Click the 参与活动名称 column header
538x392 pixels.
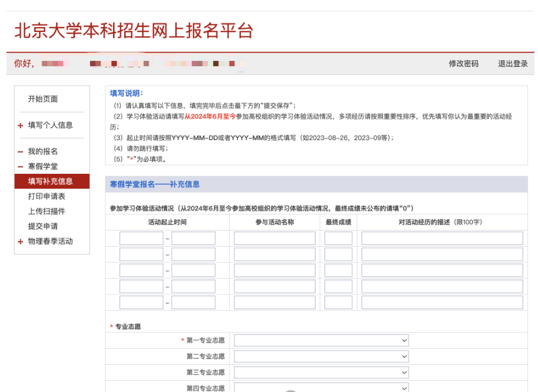(x=275, y=222)
